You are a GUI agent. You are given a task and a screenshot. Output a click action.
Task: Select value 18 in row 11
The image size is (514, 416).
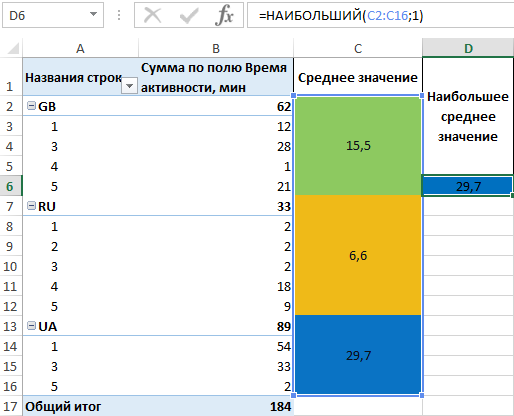(284, 286)
